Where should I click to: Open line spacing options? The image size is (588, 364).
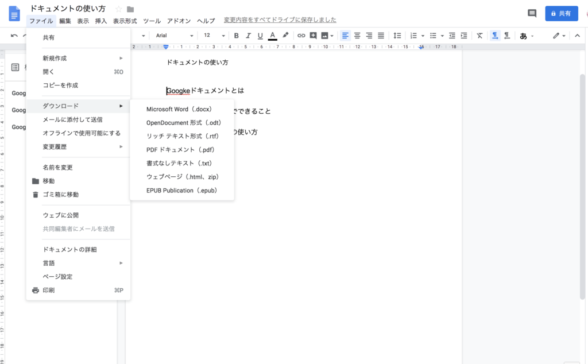click(x=397, y=36)
